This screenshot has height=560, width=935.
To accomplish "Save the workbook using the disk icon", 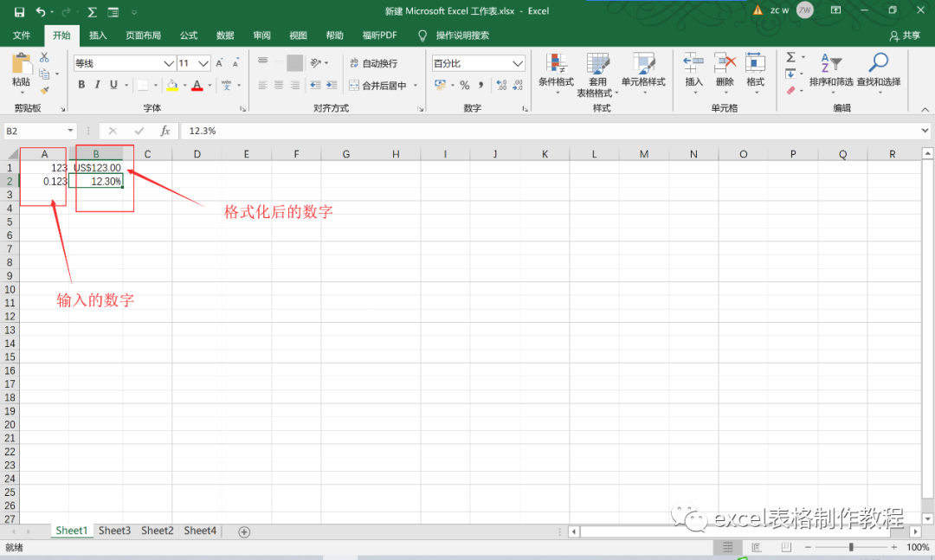I will pos(19,12).
